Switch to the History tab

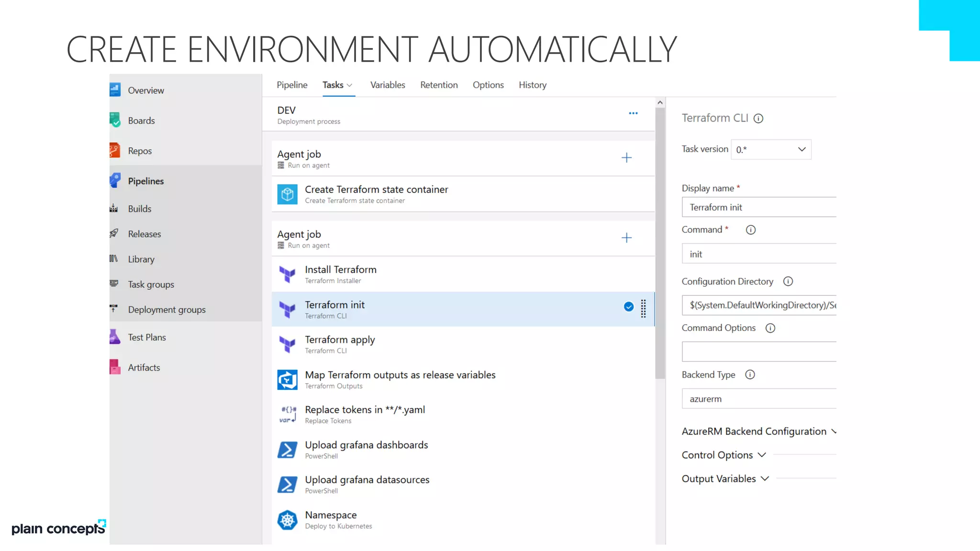533,85
